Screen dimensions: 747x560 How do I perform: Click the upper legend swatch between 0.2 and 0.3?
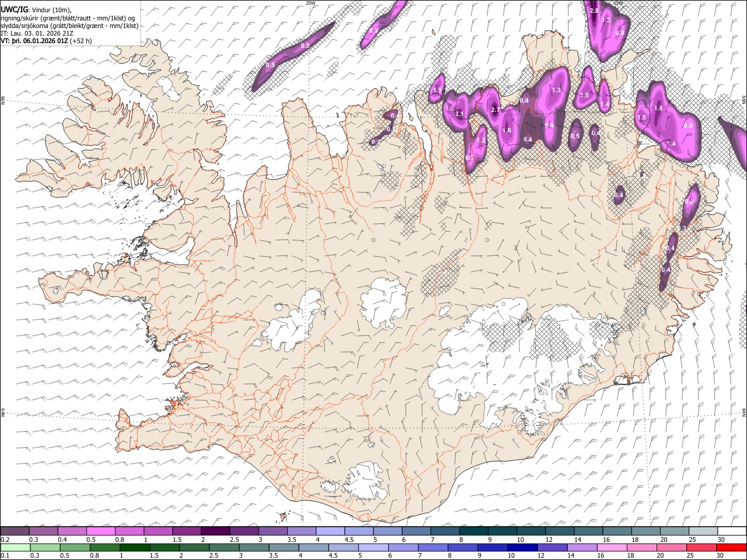point(15,531)
